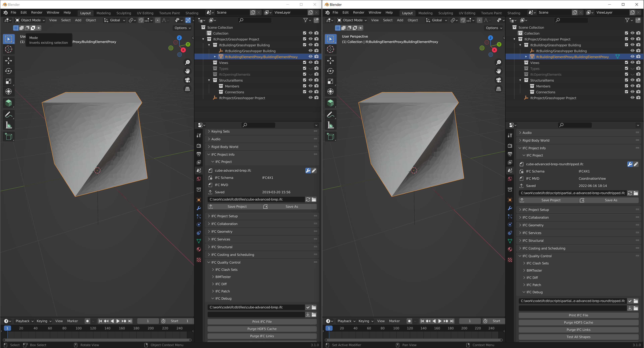Click Save As button in right window

(608, 200)
